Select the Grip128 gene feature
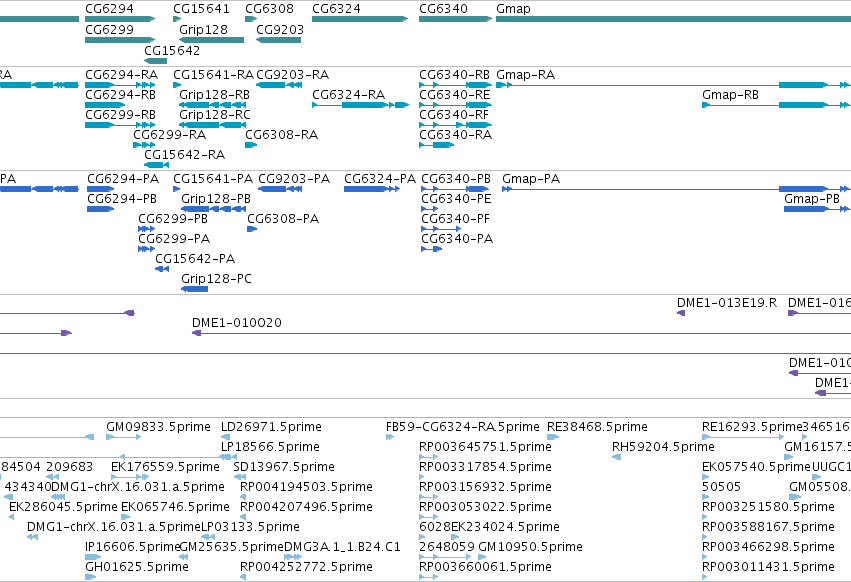The image size is (851, 582). [211, 40]
